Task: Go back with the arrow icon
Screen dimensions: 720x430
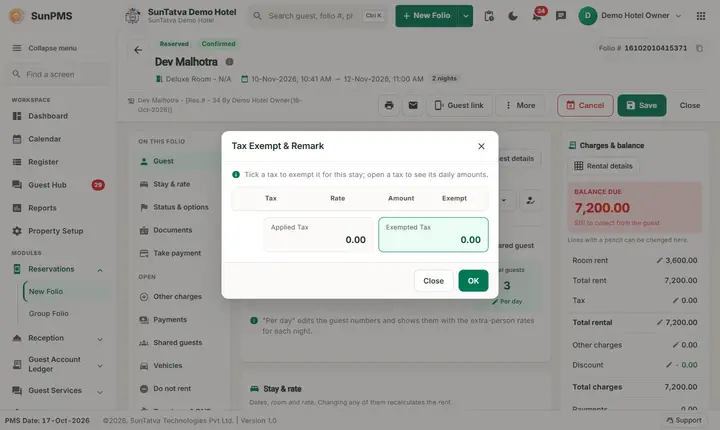Action: pyautogui.click(x=138, y=50)
